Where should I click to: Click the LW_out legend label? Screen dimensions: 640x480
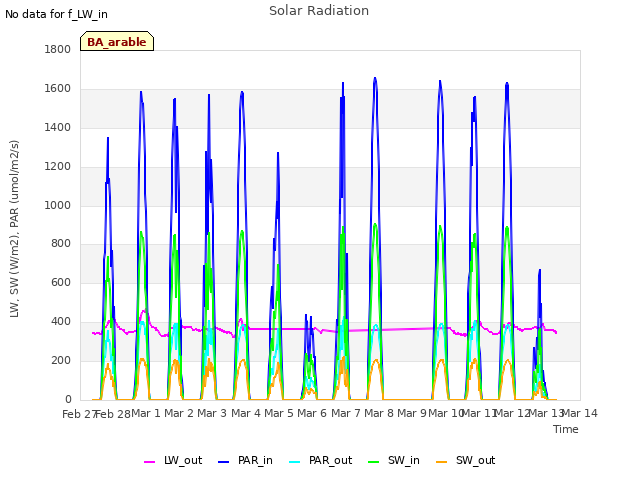pyautogui.click(x=183, y=460)
